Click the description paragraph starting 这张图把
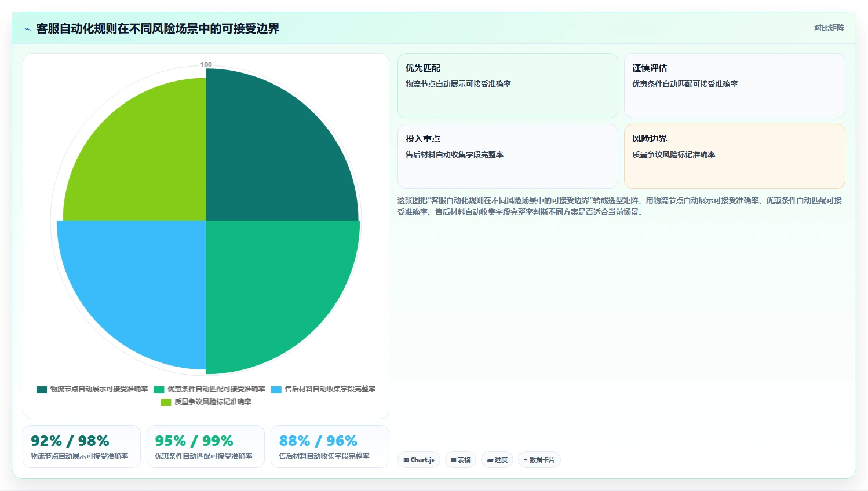The height and width of the screenshot is (491, 868). click(x=619, y=206)
